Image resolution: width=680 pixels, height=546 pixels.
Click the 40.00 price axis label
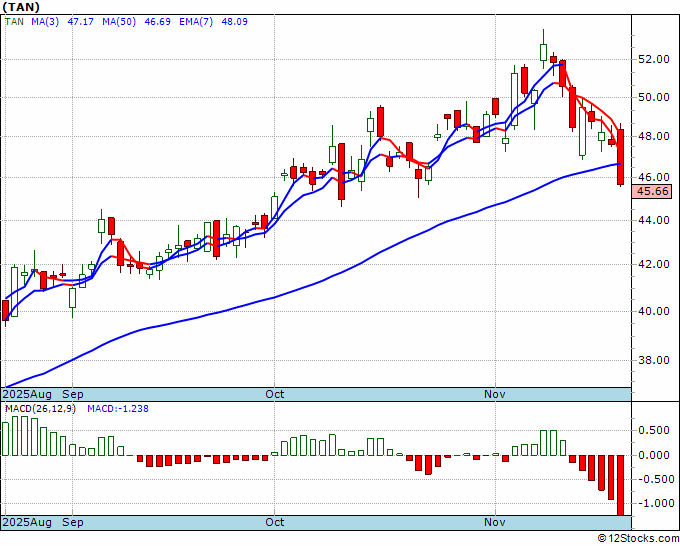tap(654, 311)
